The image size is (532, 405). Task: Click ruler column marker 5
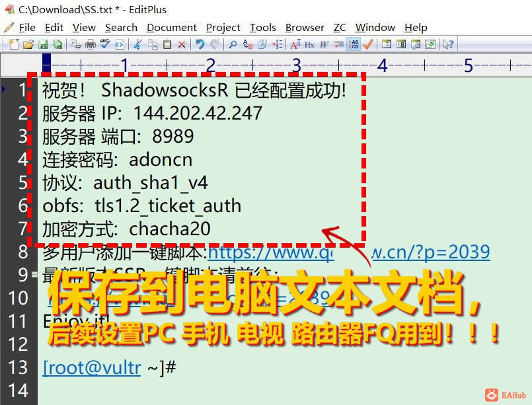tap(469, 65)
